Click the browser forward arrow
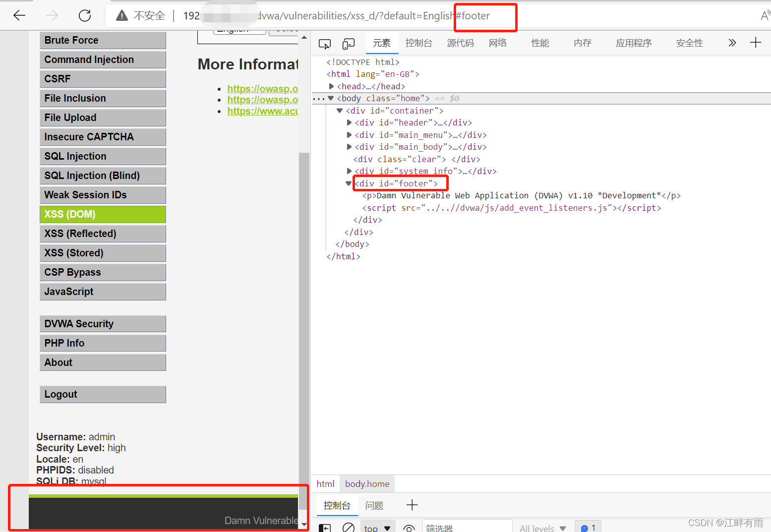 click(52, 15)
